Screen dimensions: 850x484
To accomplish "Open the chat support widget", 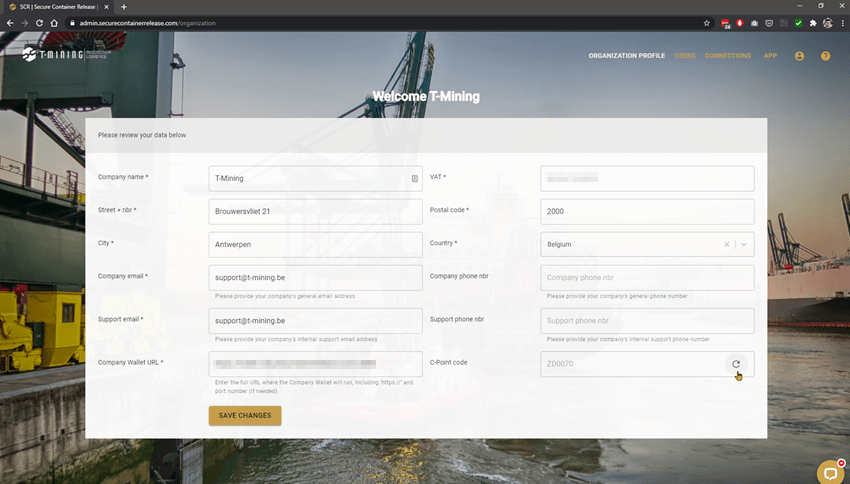I will 829,470.
